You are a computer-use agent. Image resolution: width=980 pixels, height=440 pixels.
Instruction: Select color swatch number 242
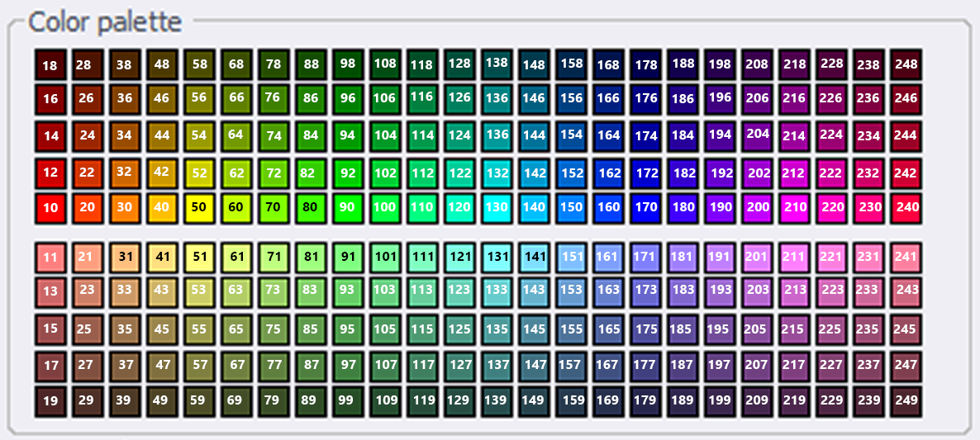[x=906, y=173]
